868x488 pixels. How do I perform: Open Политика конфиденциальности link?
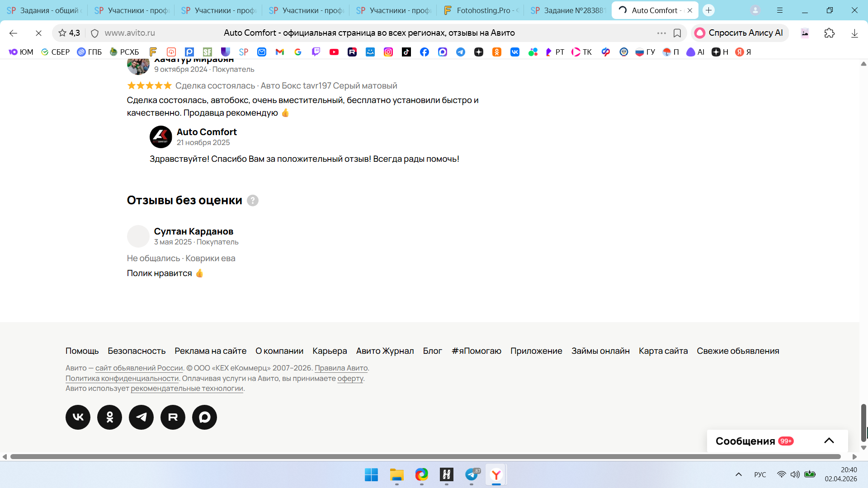coord(122,378)
